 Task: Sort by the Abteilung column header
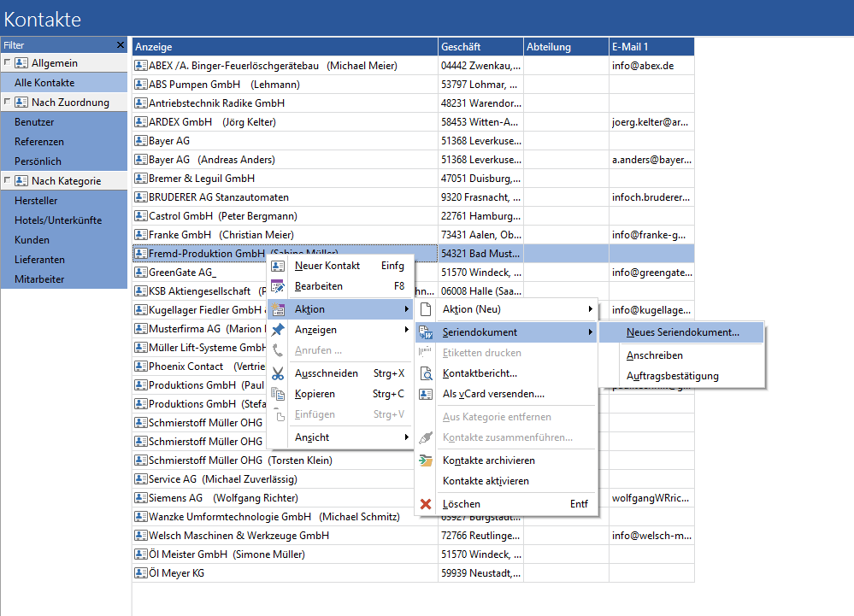point(566,47)
